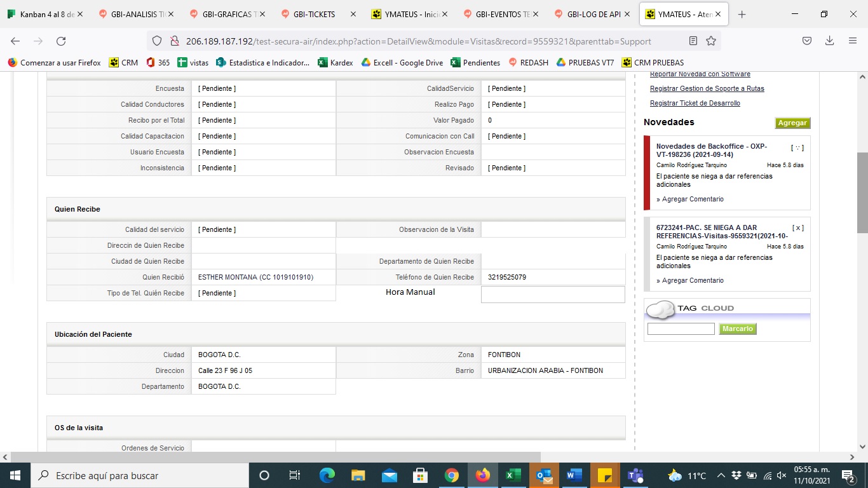The width and height of the screenshot is (868, 488).
Task: Open REDASH bookmark
Action: [x=527, y=63]
